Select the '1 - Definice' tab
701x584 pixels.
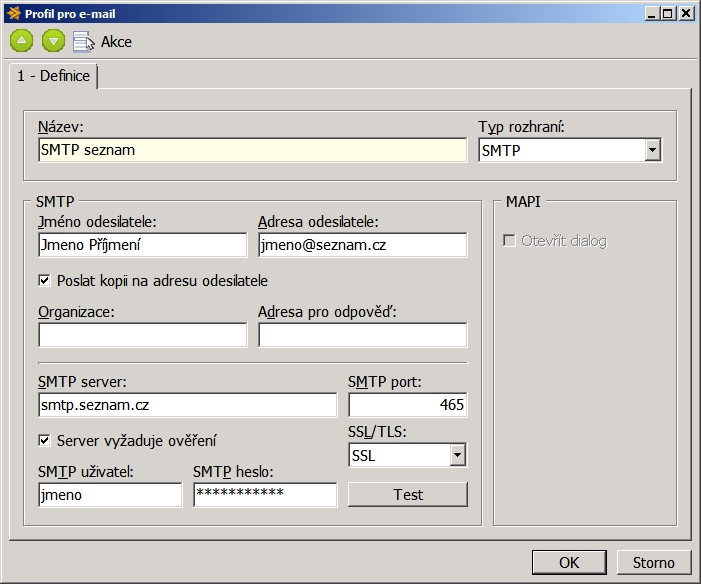tap(53, 76)
